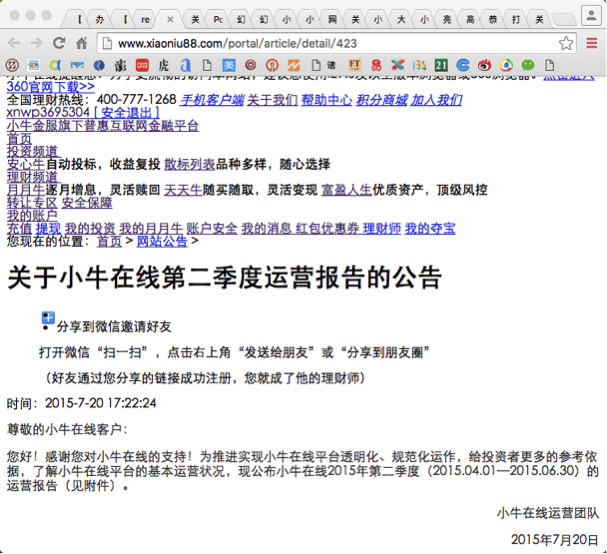Screen dimensions: 607x554
Task: Open the 诸 bookmark item
Action: point(324,65)
